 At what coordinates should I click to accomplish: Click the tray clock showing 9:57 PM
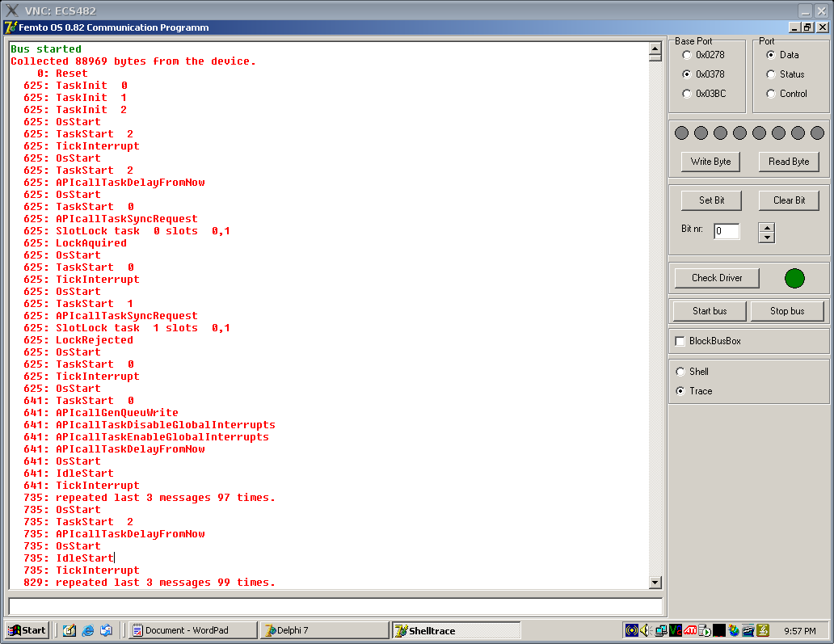click(x=799, y=631)
